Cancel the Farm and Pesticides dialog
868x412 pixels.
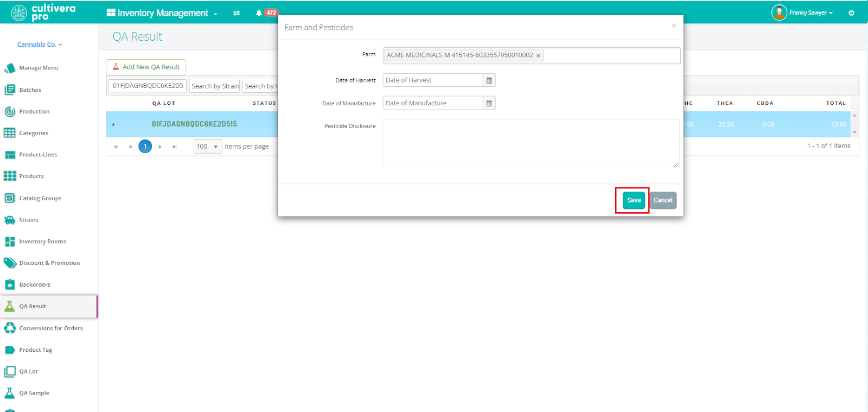pyautogui.click(x=663, y=200)
